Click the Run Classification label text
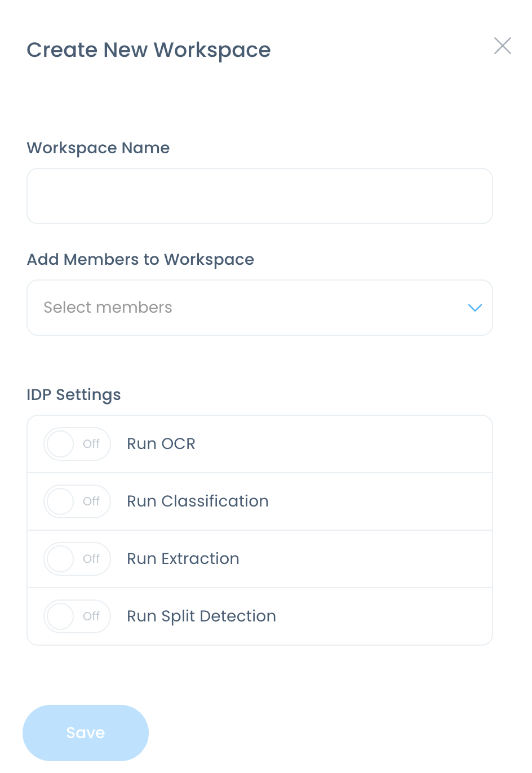532x773 pixels. pyautogui.click(x=197, y=501)
